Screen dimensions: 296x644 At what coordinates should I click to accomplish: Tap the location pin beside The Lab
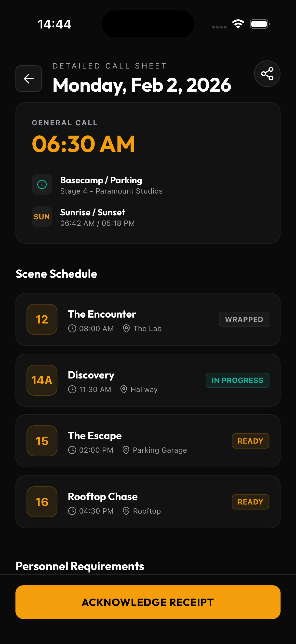point(126,328)
